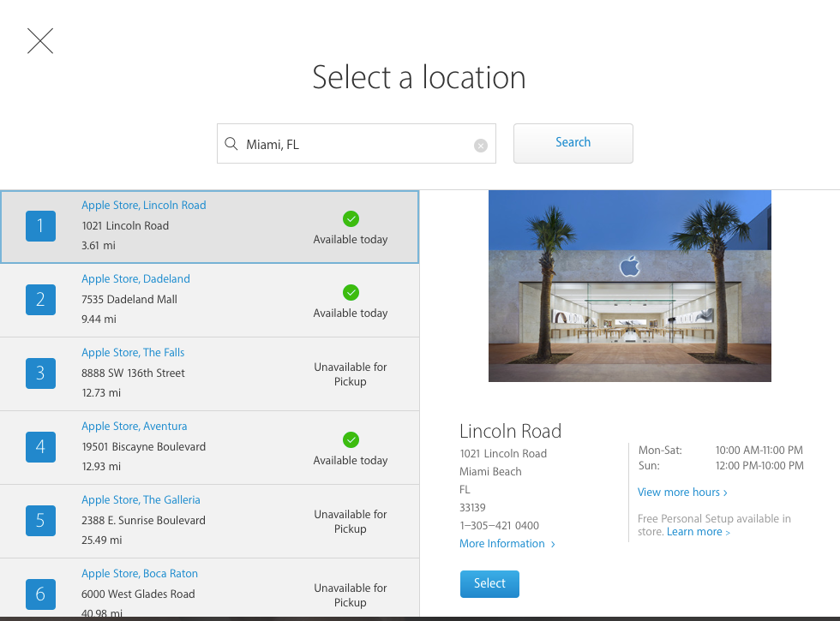
Task: Click the number 6 store badge
Action: (41, 594)
